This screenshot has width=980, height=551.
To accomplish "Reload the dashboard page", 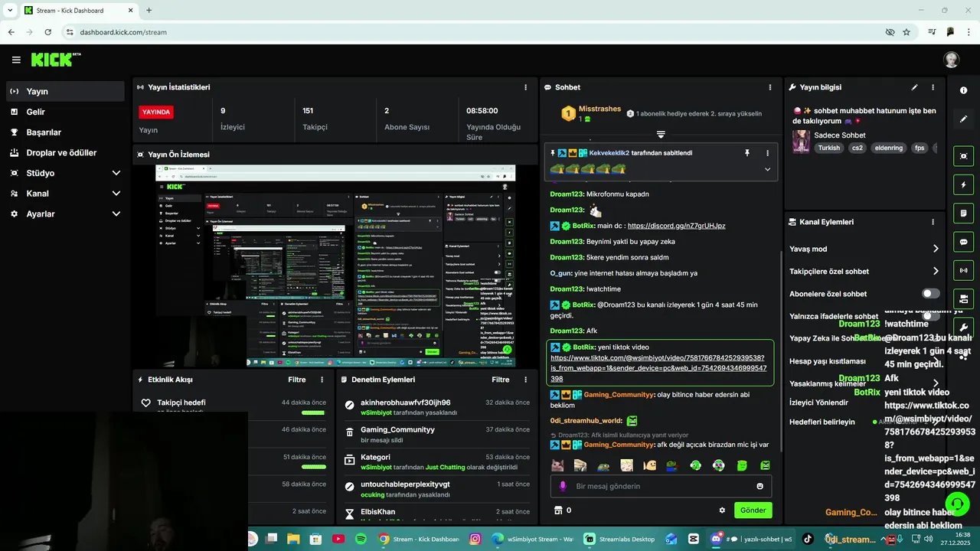I will pyautogui.click(x=47, y=32).
